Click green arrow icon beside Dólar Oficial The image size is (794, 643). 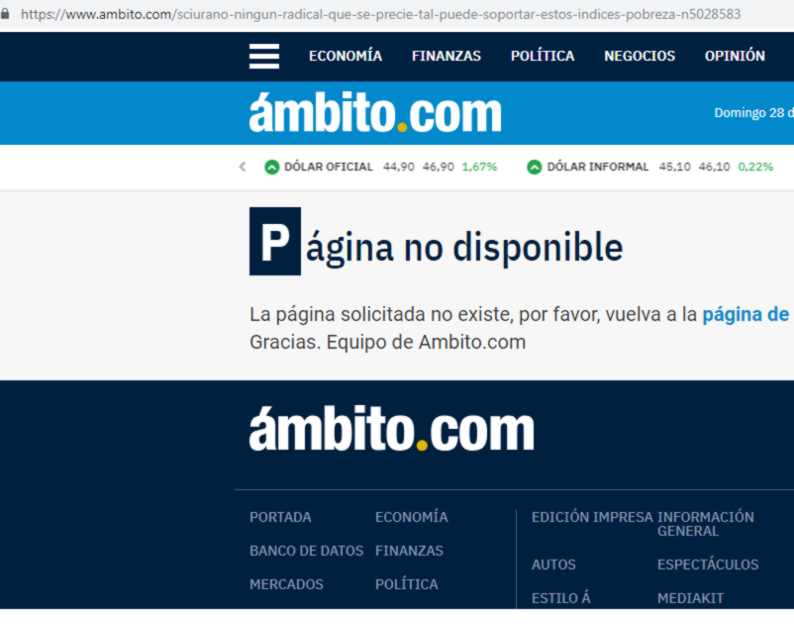pos(271,167)
